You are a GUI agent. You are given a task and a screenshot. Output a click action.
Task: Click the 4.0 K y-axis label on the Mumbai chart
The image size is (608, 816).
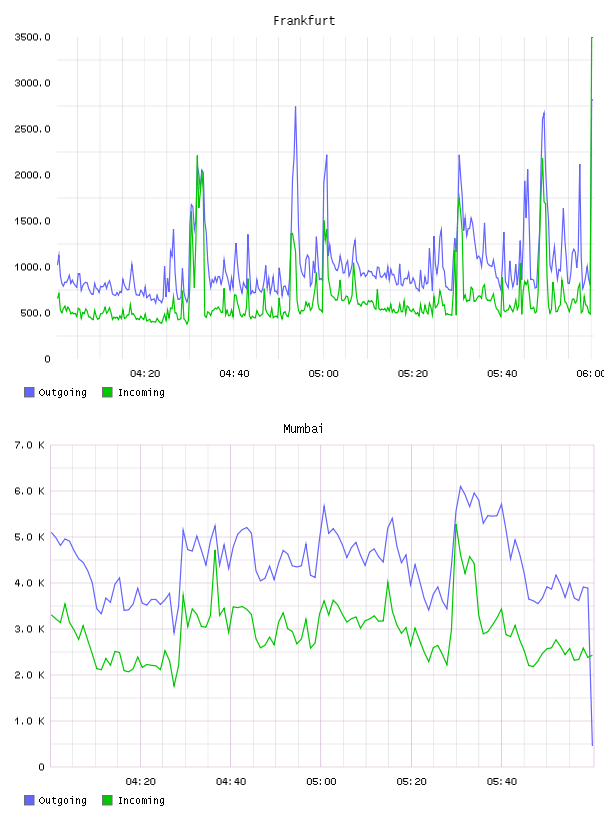point(30,583)
